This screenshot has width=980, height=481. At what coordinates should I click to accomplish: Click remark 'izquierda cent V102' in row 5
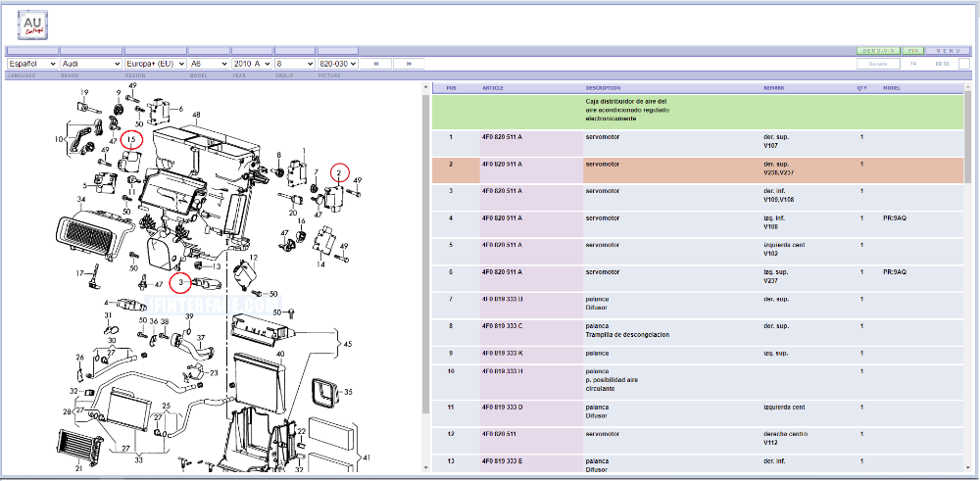785,249
